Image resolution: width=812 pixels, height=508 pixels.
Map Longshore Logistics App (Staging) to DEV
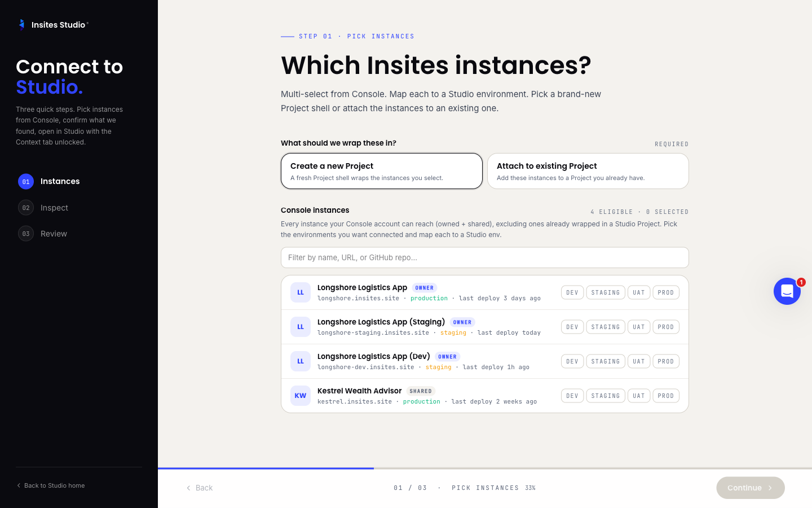[x=572, y=327]
